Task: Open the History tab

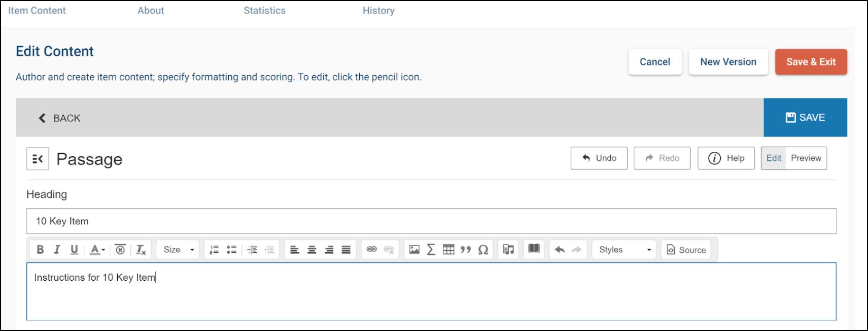Action: pos(378,11)
